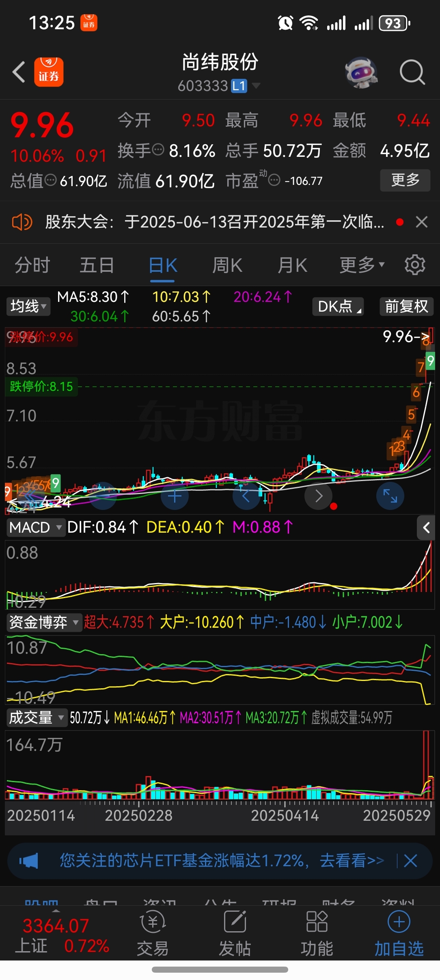The image size is (440, 980).
Task: Open the orange 证券 app logo
Action: (49, 72)
